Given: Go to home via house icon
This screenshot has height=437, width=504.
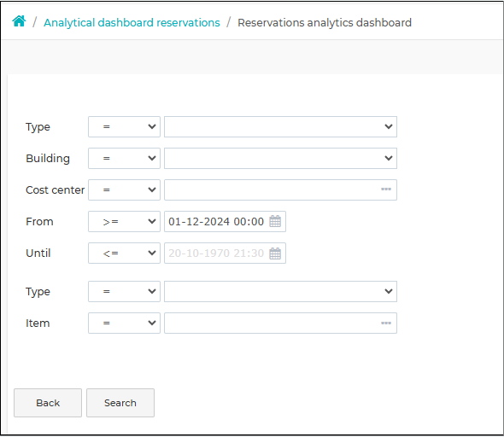Looking at the screenshot, I should tap(19, 21).
